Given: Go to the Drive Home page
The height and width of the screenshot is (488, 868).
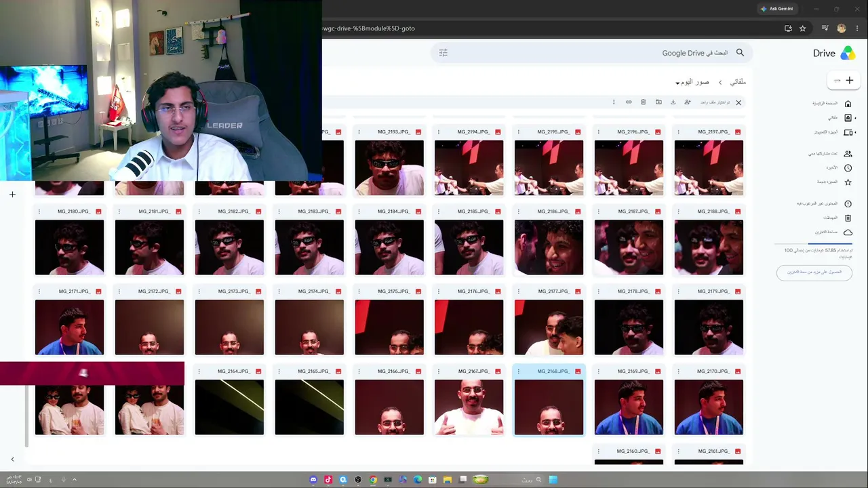Looking at the screenshot, I should pos(831,103).
